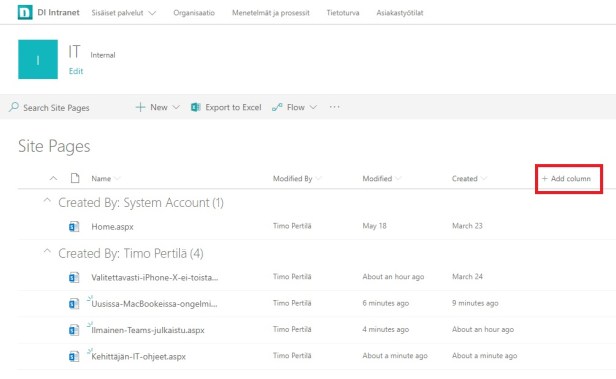Click the 6 minutes ago modified value
This screenshot has width=616, height=379.
385,303
